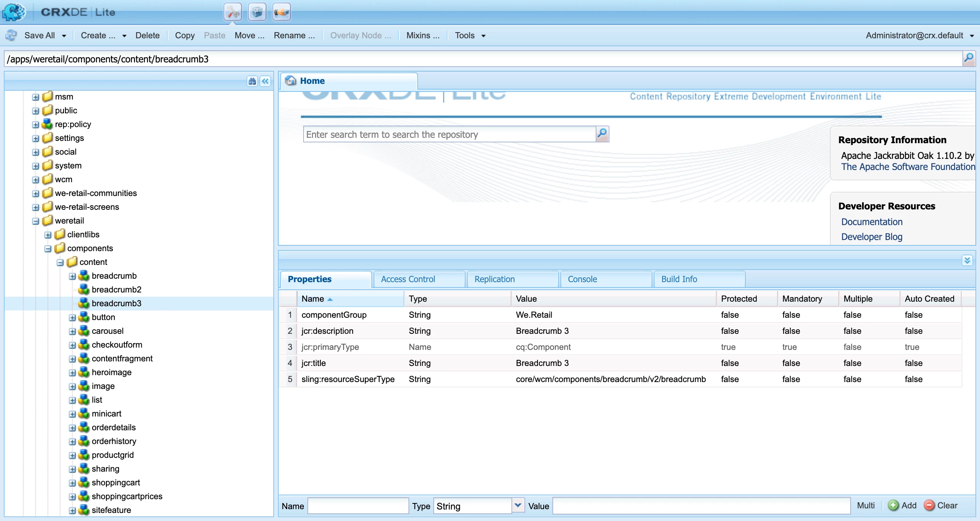
Task: Select the breadcrumb2 tree node
Action: (116, 290)
